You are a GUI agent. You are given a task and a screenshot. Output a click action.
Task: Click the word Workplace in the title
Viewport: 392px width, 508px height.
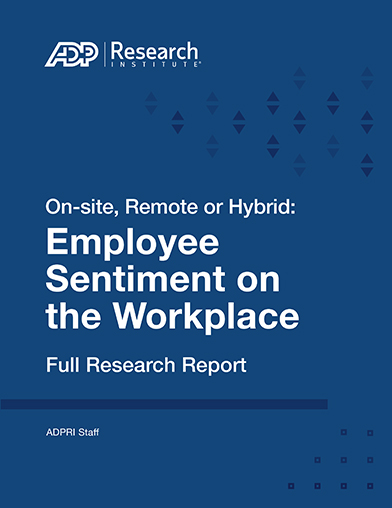pyautogui.click(x=206, y=316)
